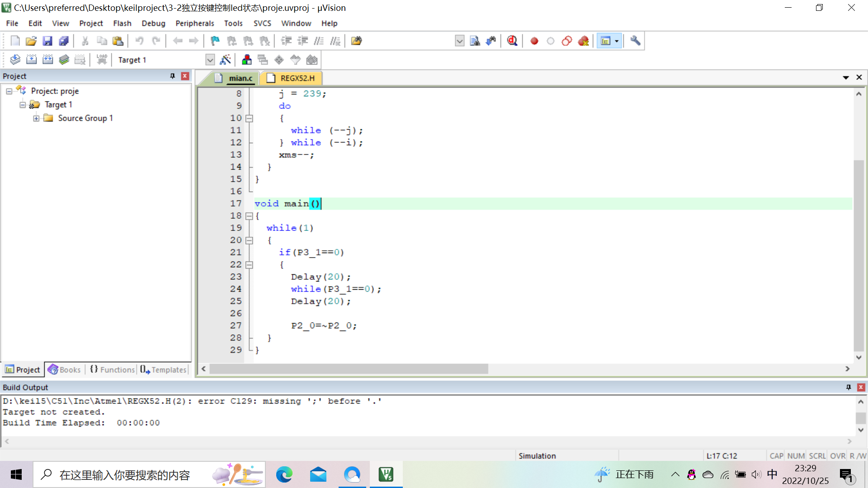Open the Debug menu
The image size is (868, 488).
[153, 23]
